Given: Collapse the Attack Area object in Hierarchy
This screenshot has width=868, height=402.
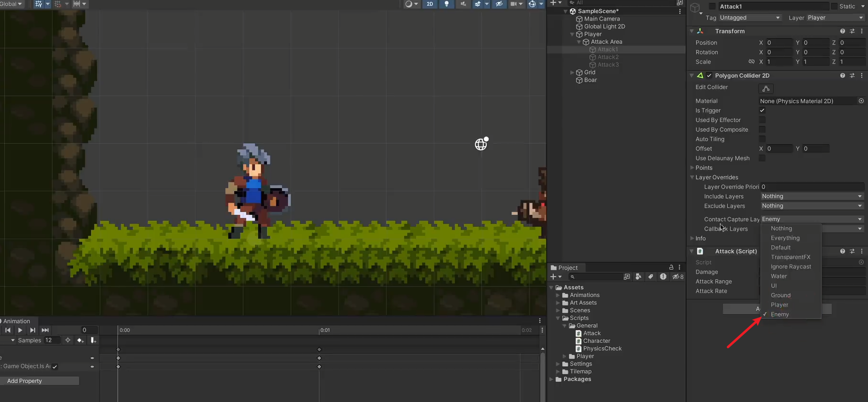Looking at the screenshot, I should coord(579,42).
